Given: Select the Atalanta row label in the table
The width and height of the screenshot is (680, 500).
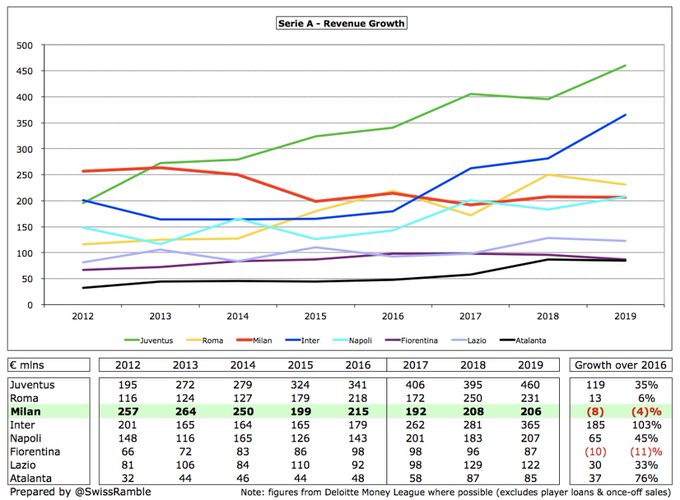Looking at the screenshot, I should coord(31,478).
